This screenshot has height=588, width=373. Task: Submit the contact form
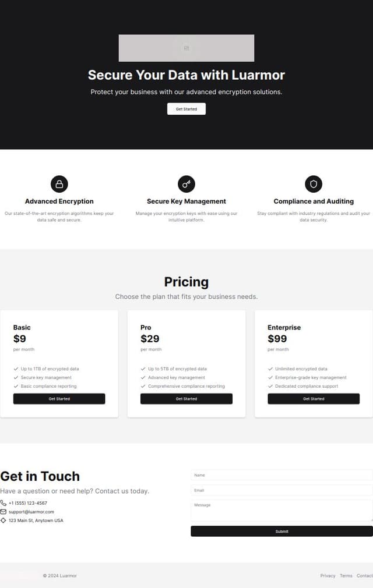pyautogui.click(x=282, y=531)
